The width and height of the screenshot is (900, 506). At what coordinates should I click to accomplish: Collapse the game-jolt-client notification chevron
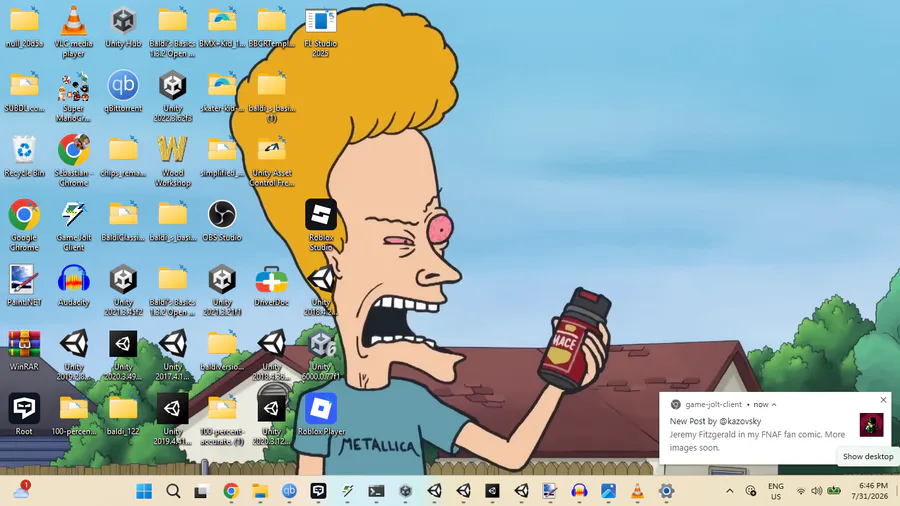click(774, 404)
